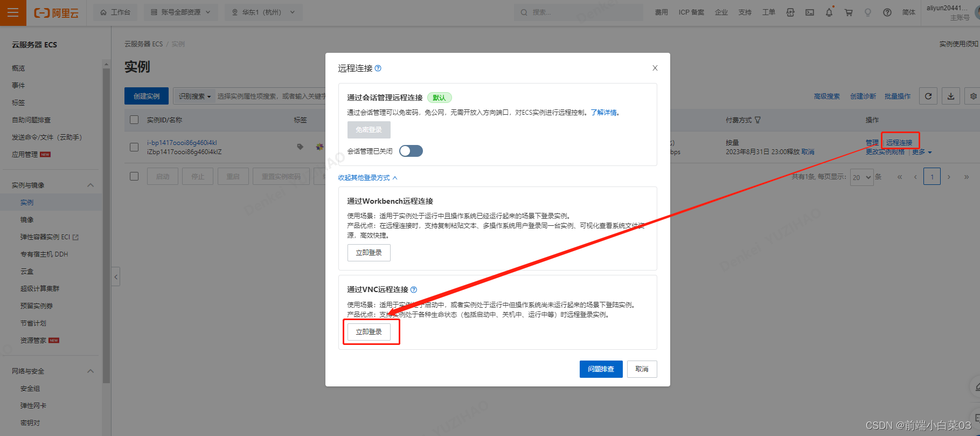Collapse 收起其他登录方式 expander
This screenshot has height=436, width=980.
click(367, 178)
